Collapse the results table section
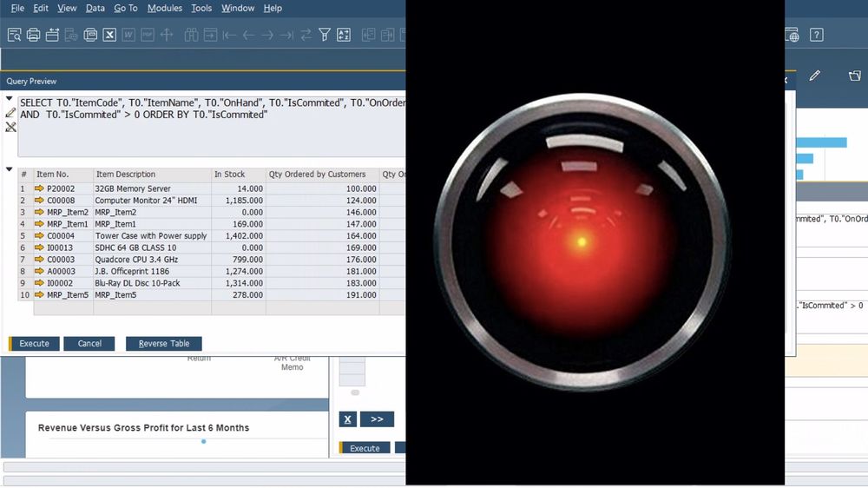Viewport: 868px width, 488px height. (x=10, y=169)
